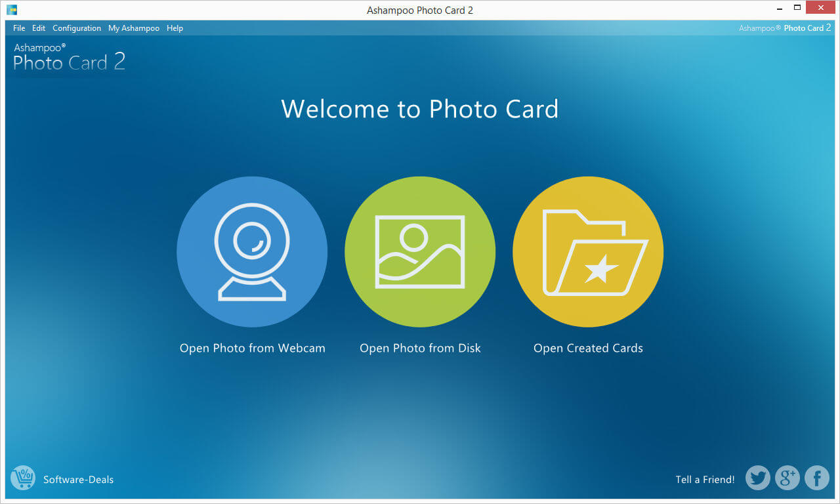The height and width of the screenshot is (504, 840).
Task: Open the File menu
Action: (18, 28)
